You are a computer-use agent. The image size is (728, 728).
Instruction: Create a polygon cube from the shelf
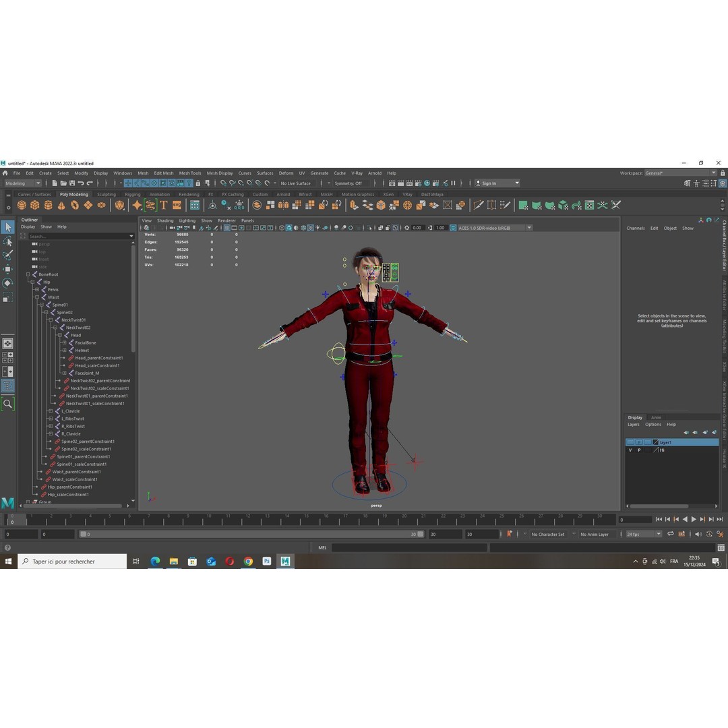(x=35, y=205)
